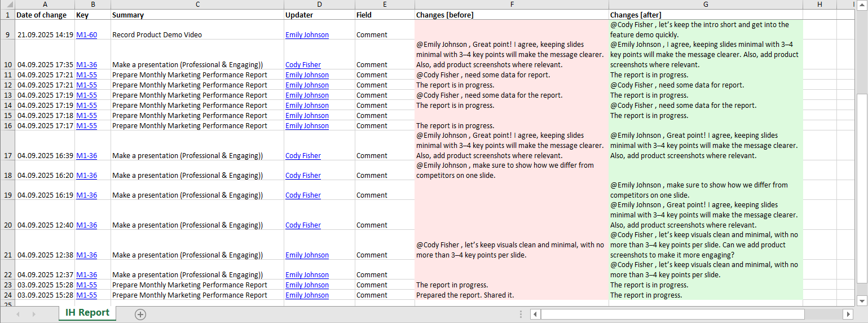Select 'Prepared the report. Shared it.' cell
The height and width of the screenshot is (323, 868).
(512, 295)
